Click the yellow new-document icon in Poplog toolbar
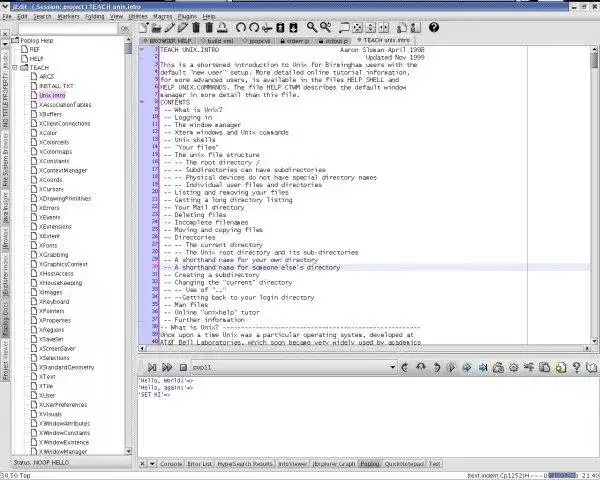The height and width of the screenshot is (480, 600). (x=561, y=367)
